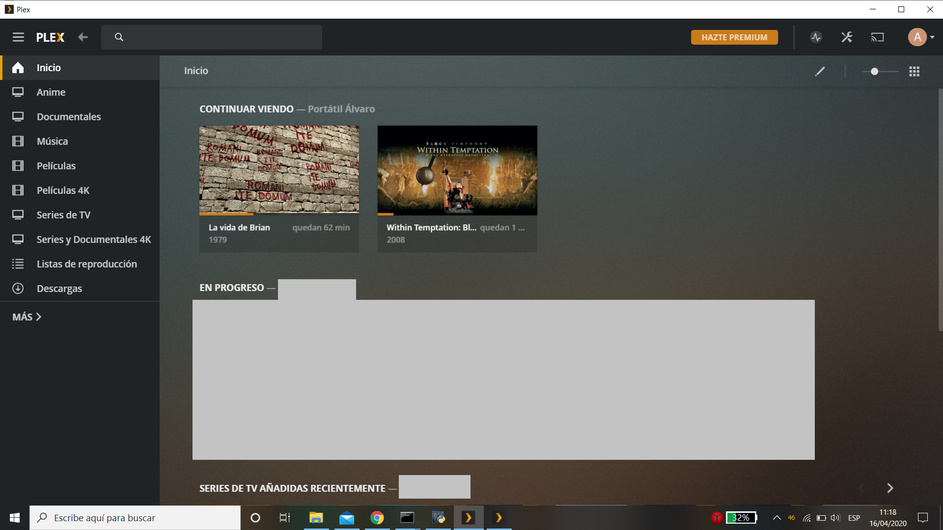This screenshot has height=530, width=943.
Task: Open the account avatar dropdown
Action: 921,37
